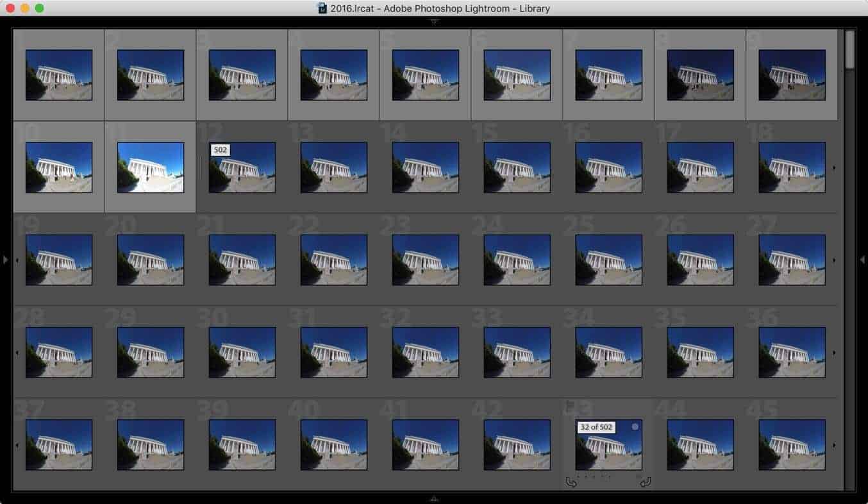
Task: Click the 502 stack count badge
Action: [x=220, y=149]
